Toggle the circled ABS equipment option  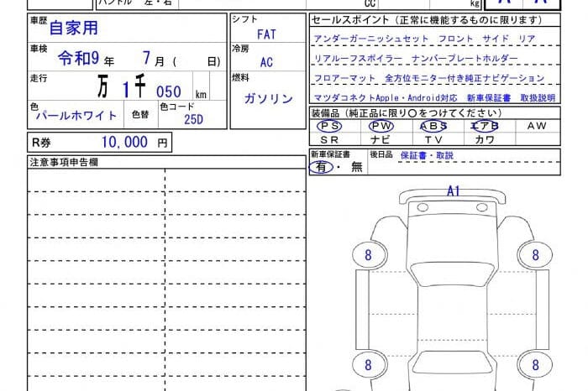pos(433,126)
